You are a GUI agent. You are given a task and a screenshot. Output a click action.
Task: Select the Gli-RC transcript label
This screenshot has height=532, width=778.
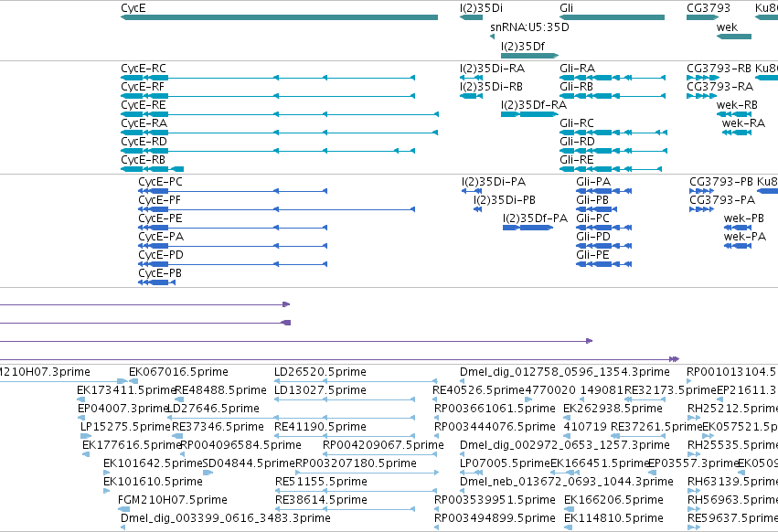click(577, 123)
